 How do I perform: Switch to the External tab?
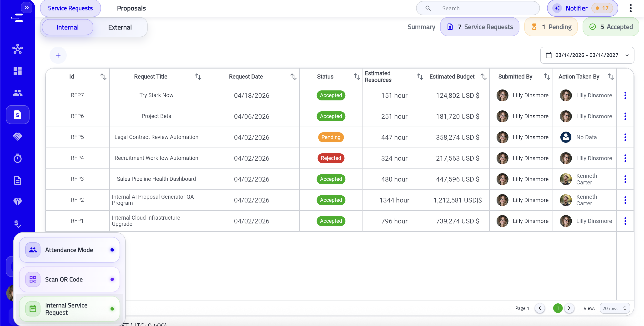coord(120,27)
